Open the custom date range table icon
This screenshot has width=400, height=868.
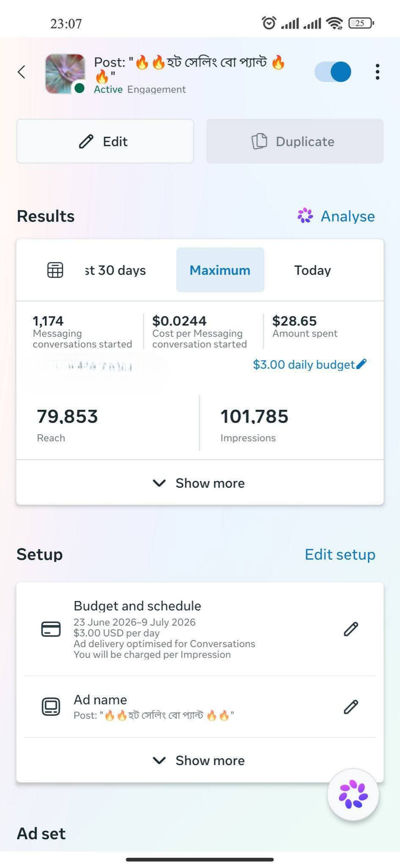click(55, 270)
